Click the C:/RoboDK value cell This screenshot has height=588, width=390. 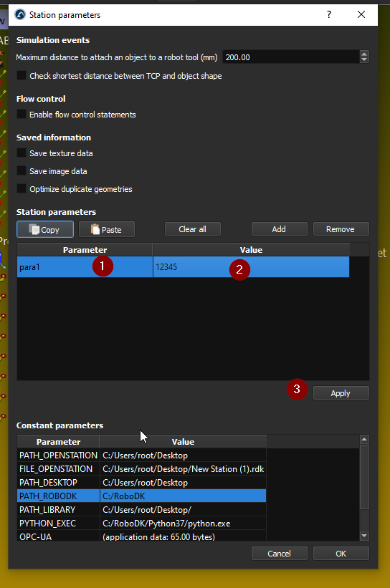pos(183,496)
